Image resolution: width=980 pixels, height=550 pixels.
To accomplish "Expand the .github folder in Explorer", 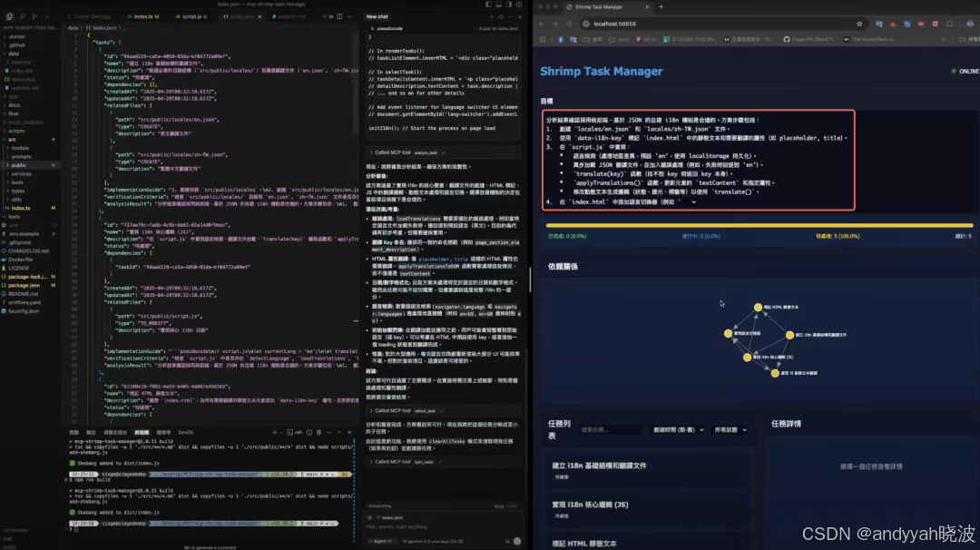I will (16, 45).
